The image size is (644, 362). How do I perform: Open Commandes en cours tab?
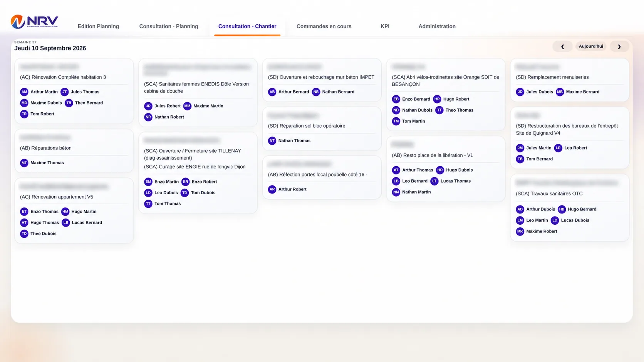[324, 26]
